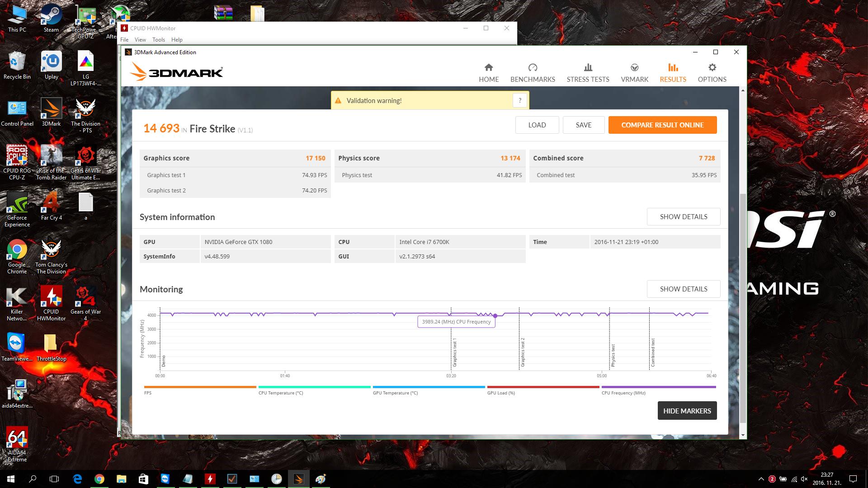The width and height of the screenshot is (868, 488).
Task: Open the BENCHMARKS tab
Action: [x=533, y=73]
